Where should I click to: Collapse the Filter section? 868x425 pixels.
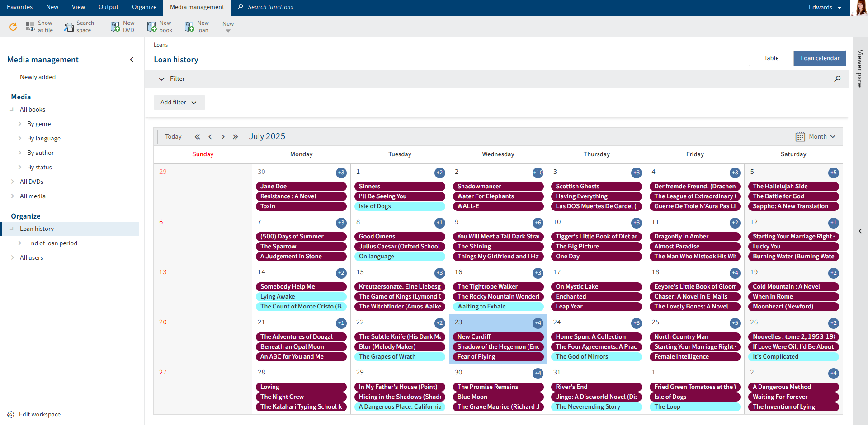(161, 79)
